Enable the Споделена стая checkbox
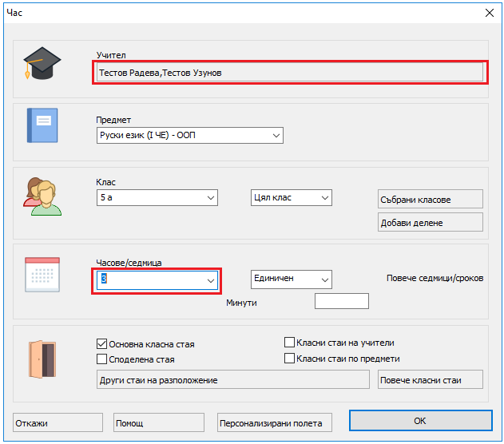 coord(102,359)
